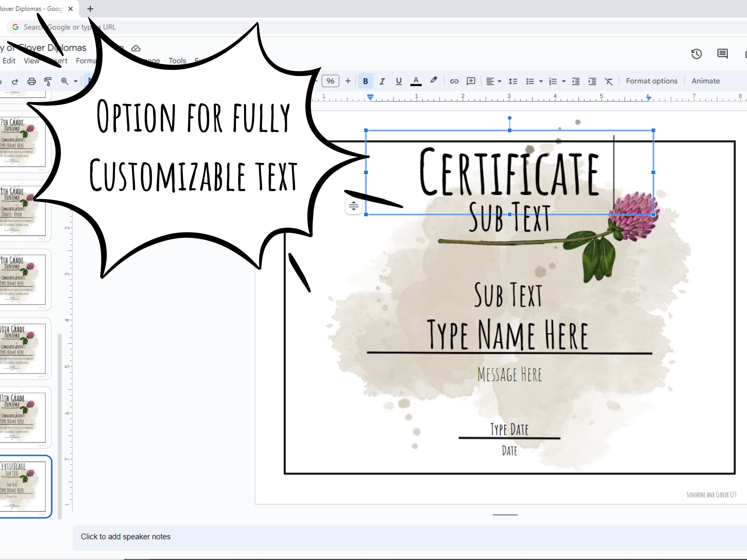The height and width of the screenshot is (560, 747).
Task: Open the text color picker
Action: coord(416,81)
